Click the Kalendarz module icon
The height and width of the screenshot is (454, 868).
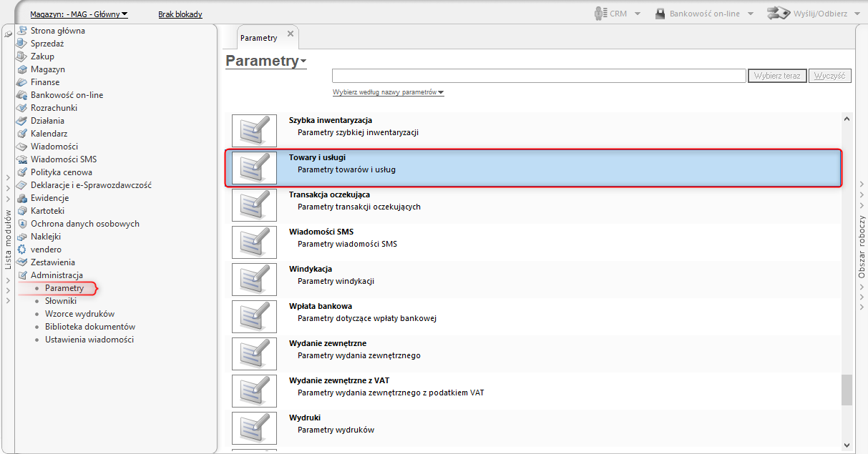point(21,134)
